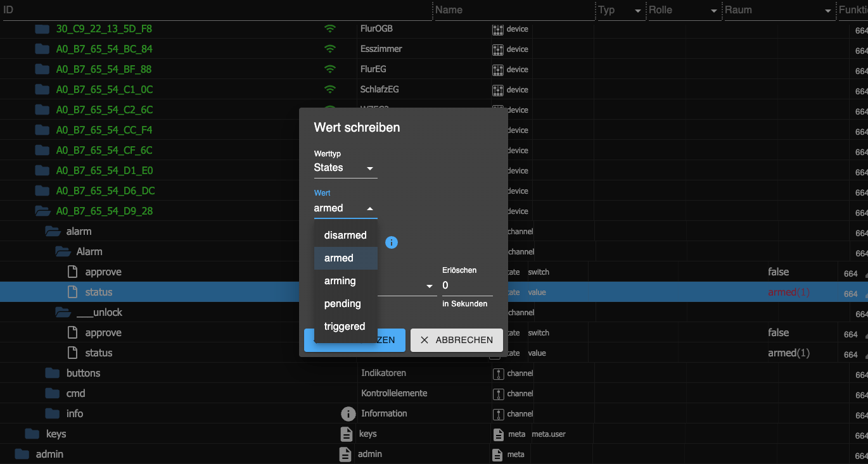The image size is (868, 464).
Task: Choose triggered from the Wert list
Action: pyautogui.click(x=346, y=326)
